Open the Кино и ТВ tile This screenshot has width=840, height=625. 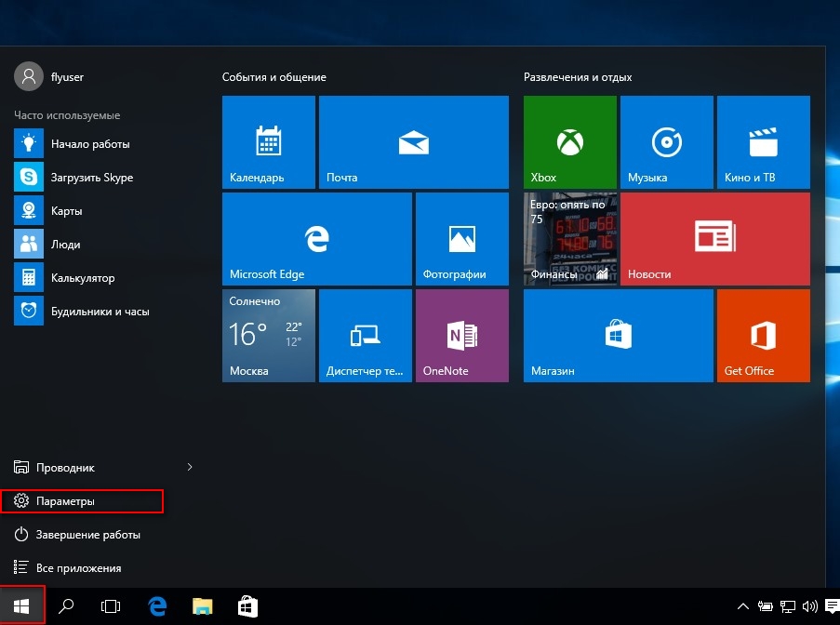point(764,142)
